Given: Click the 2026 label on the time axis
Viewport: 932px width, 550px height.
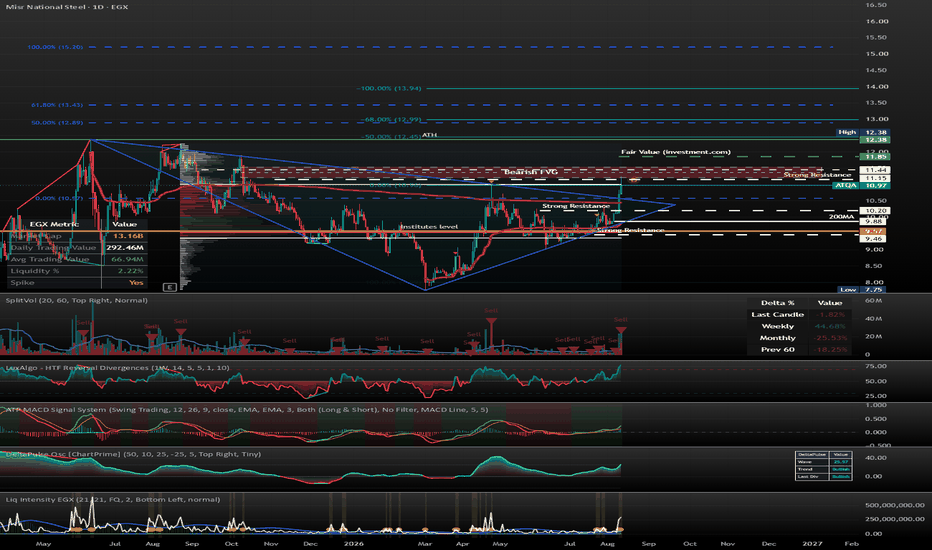Looking at the screenshot, I should click(354, 543).
